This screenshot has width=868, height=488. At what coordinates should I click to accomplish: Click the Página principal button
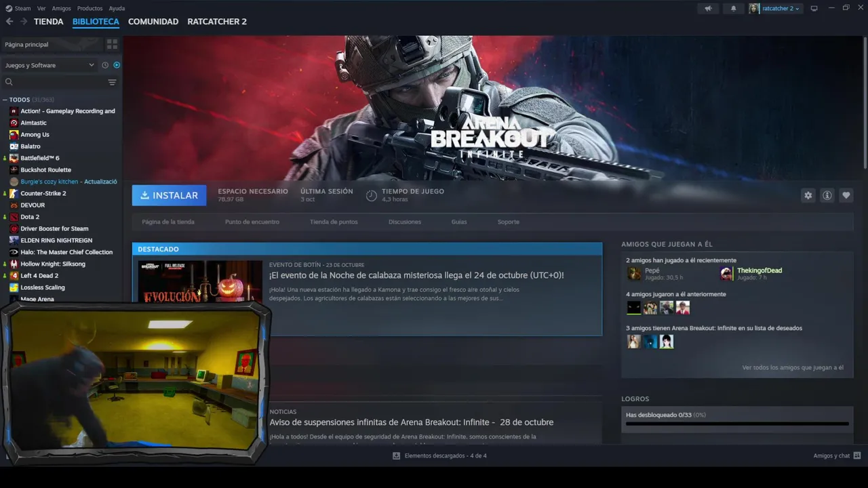coord(51,44)
